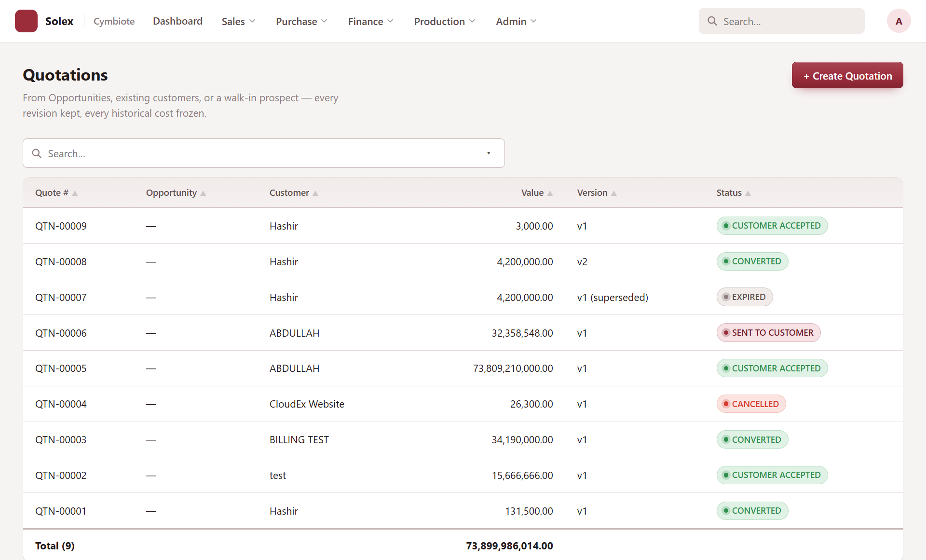Expand the Production dropdown menu
926x560 pixels.
[x=445, y=21]
